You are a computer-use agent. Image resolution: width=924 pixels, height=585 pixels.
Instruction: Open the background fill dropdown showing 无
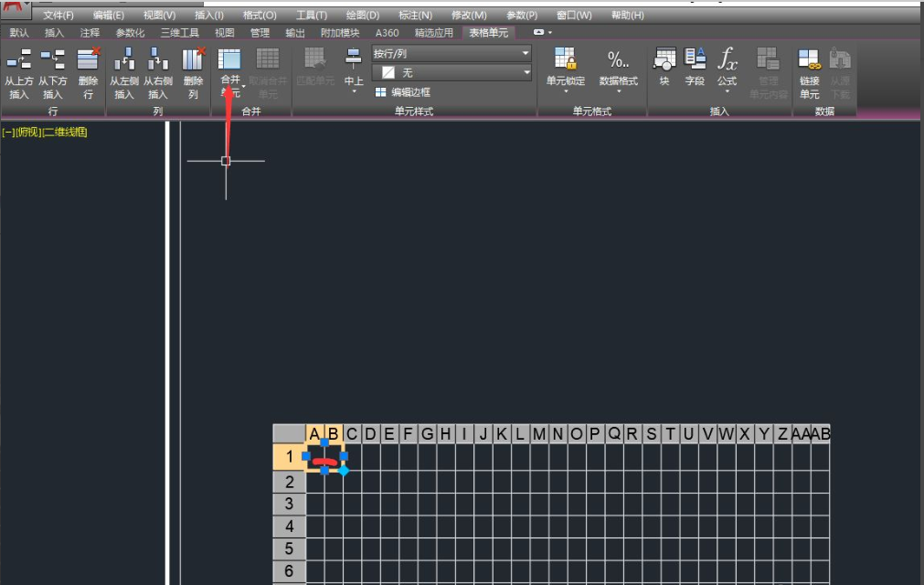(x=451, y=72)
